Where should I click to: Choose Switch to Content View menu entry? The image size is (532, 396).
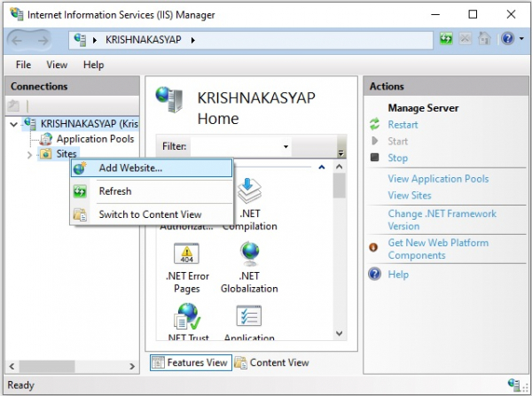click(x=152, y=214)
